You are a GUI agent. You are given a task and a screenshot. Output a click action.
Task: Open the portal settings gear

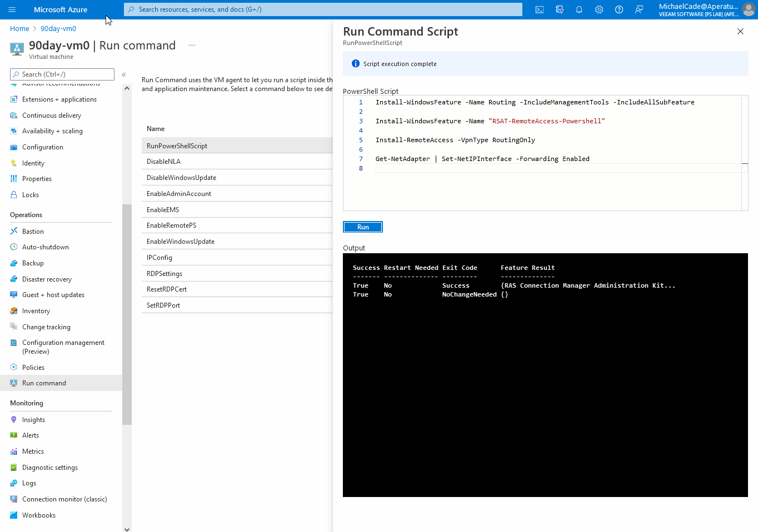click(x=599, y=9)
